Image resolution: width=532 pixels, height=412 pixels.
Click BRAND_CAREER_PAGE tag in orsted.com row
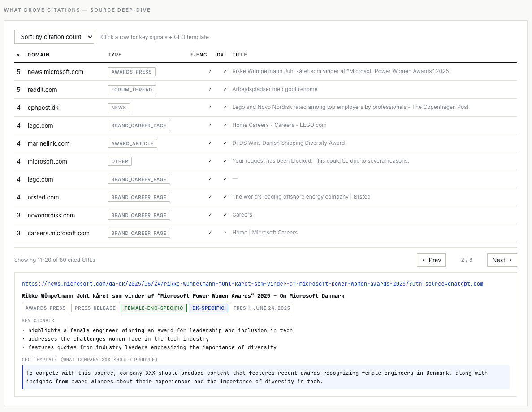point(139,198)
